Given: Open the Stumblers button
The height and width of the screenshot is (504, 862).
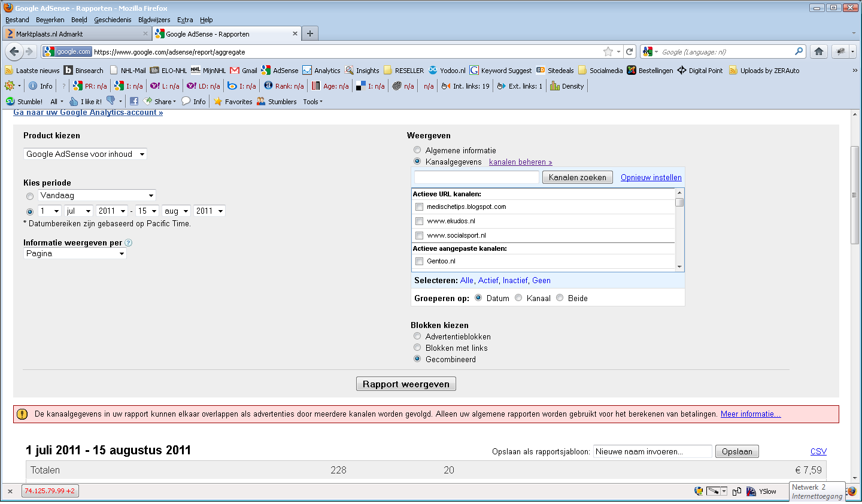Looking at the screenshot, I should click(x=277, y=102).
